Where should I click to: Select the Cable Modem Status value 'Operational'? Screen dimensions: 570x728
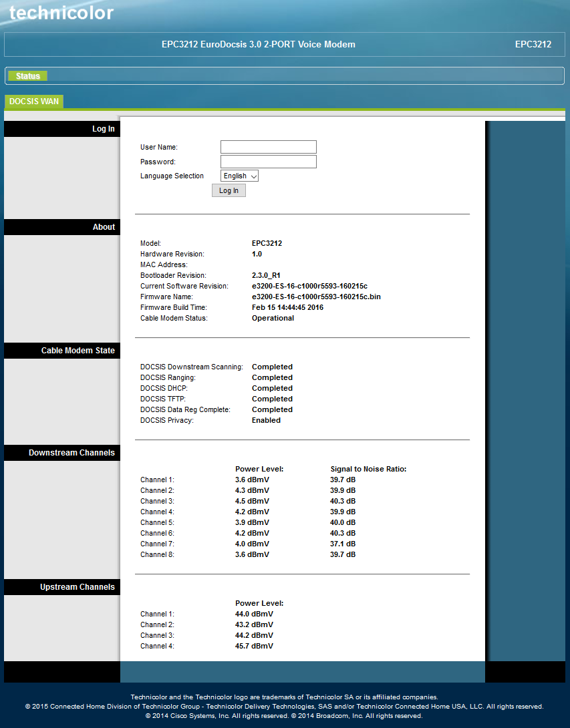(x=273, y=318)
